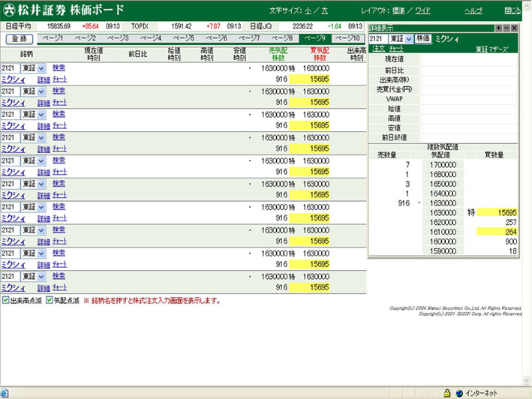Click the 1680000 quote price in order book
This screenshot has width=532, height=399.
click(x=443, y=175)
